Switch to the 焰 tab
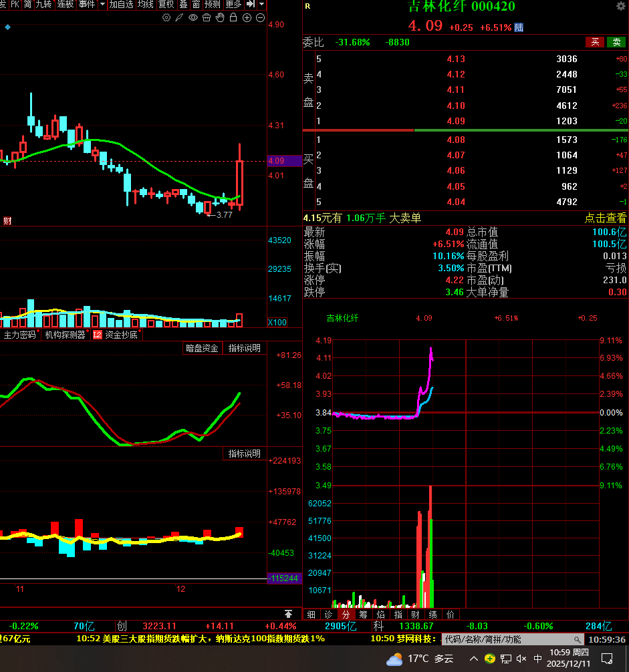This screenshot has height=672, width=629. point(381,615)
